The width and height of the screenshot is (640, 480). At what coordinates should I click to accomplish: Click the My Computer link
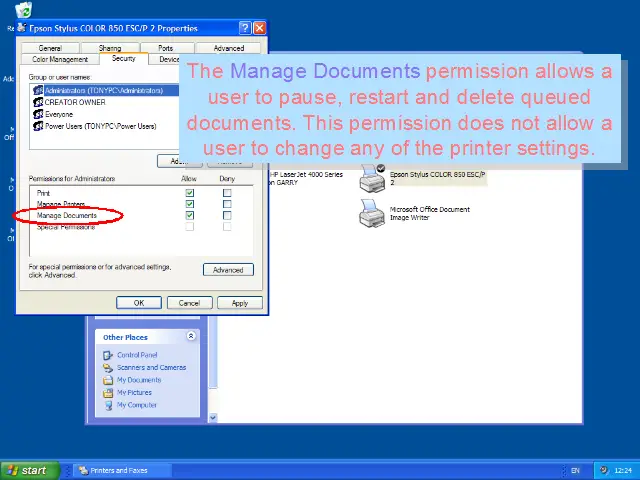(x=137, y=405)
